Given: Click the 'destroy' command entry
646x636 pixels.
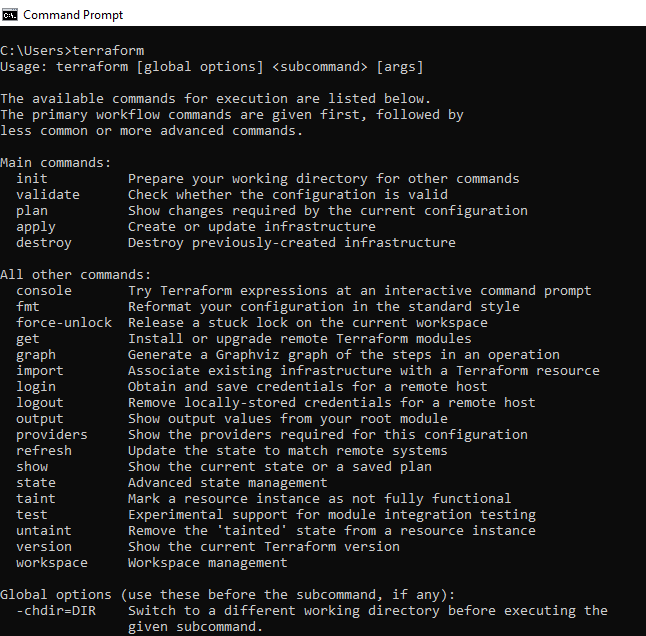Looking at the screenshot, I should 44,243.
